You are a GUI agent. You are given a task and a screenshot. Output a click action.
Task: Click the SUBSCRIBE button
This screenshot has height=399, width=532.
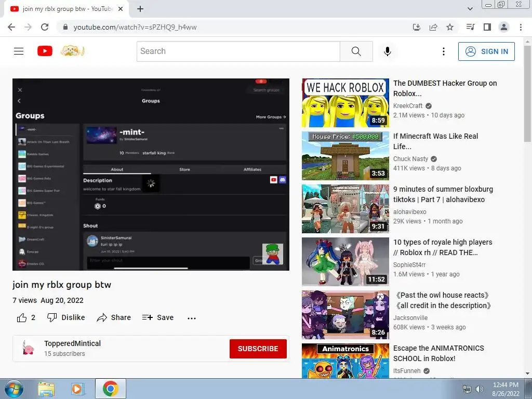(258, 349)
